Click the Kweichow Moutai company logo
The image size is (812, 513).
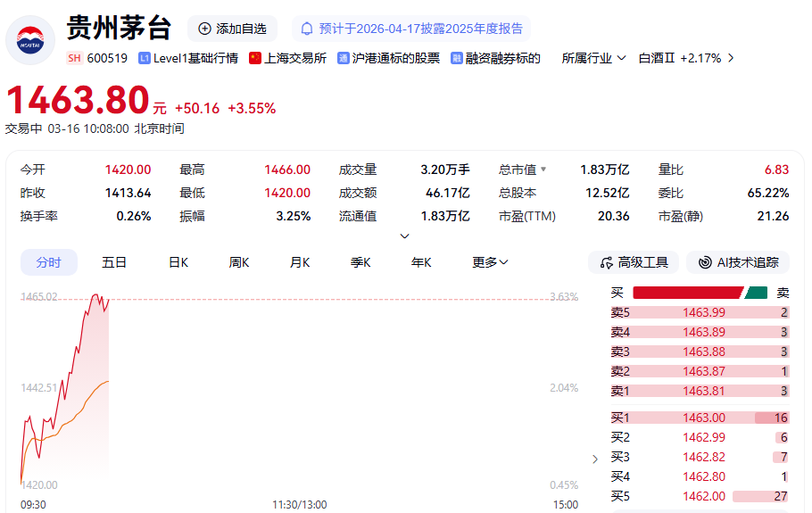30,40
